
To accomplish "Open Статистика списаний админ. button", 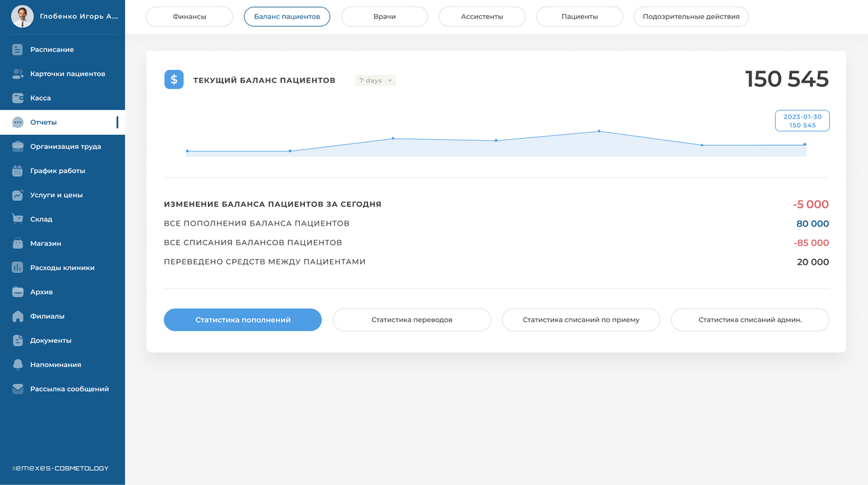I will click(x=750, y=320).
